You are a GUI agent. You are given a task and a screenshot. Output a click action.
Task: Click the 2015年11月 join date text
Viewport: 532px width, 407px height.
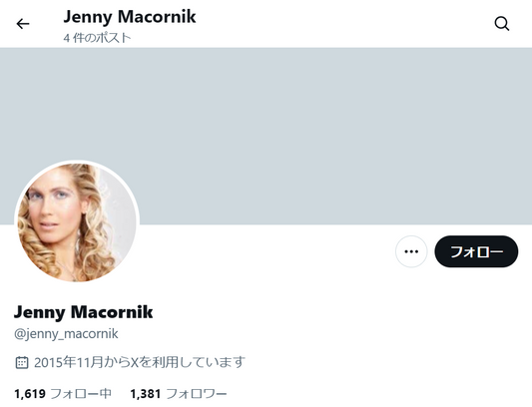pos(68,362)
